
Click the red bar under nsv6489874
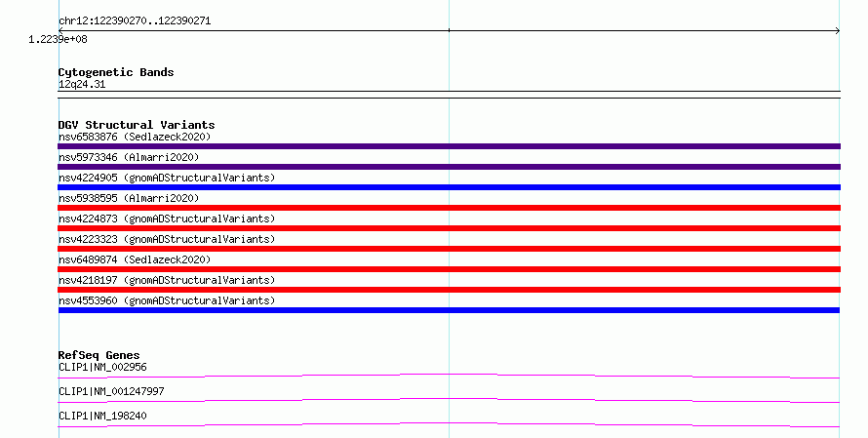click(449, 269)
